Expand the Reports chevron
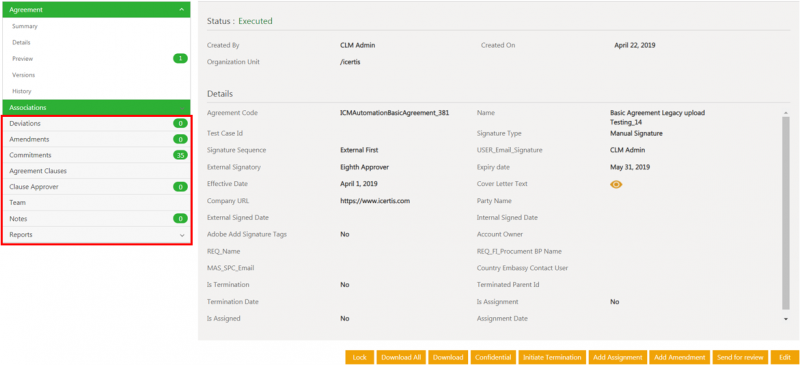The height and width of the screenshot is (365, 800). [x=182, y=235]
